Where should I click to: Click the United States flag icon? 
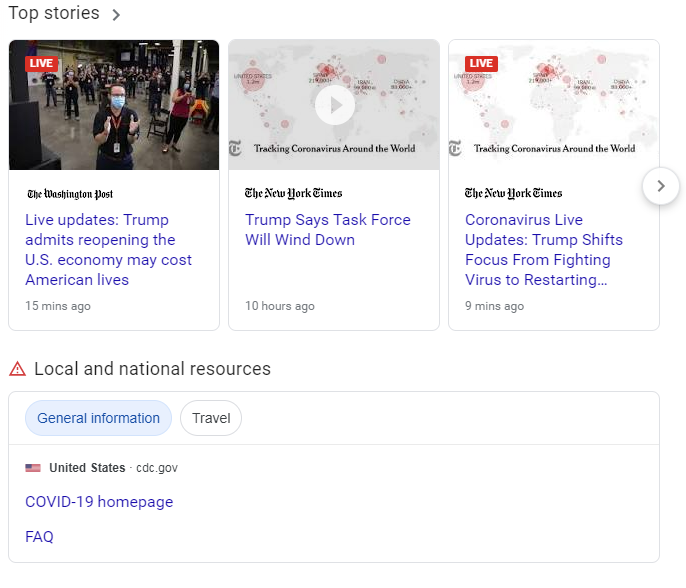pyautogui.click(x=33, y=468)
